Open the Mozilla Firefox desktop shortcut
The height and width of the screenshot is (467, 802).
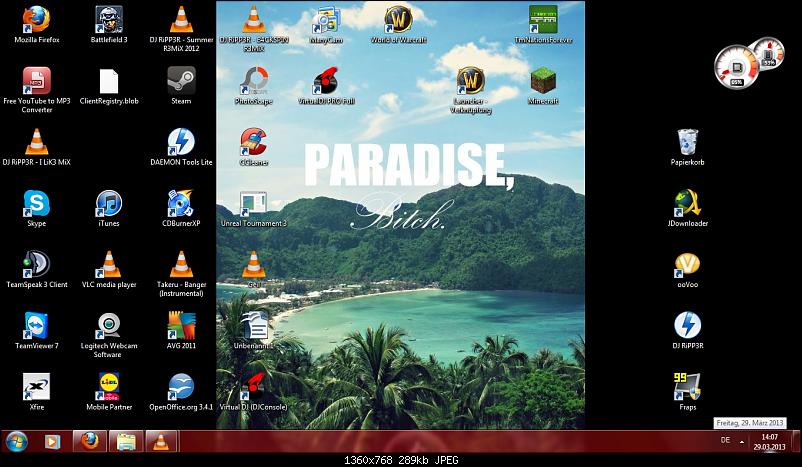point(36,20)
